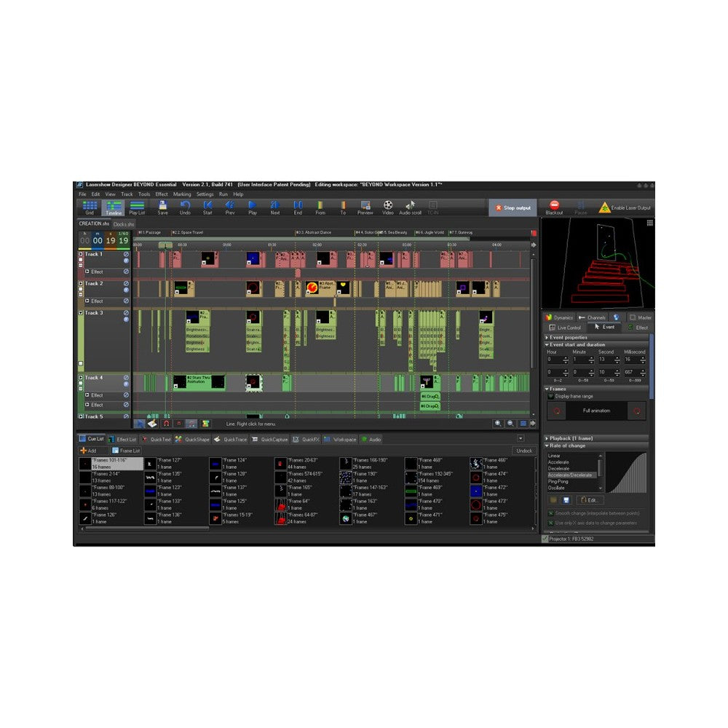The image size is (728, 728).
Task: Play the timeline
Action: pos(253,207)
